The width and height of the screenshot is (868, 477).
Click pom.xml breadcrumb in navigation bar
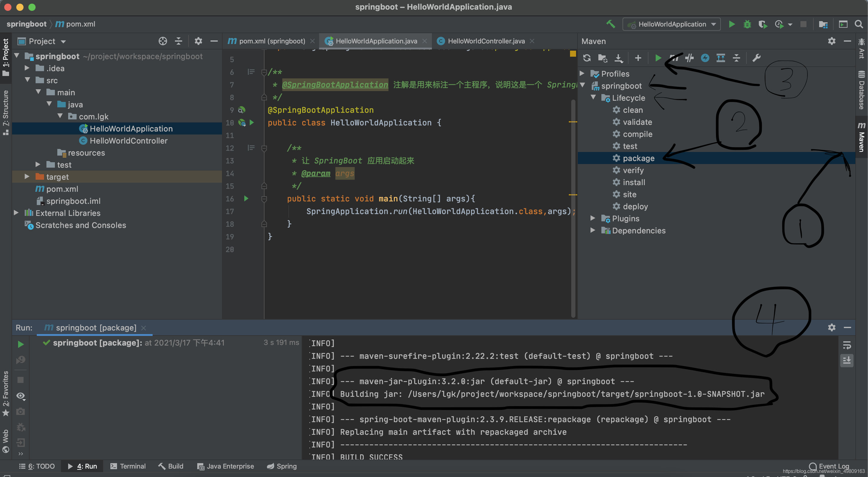tap(75, 24)
